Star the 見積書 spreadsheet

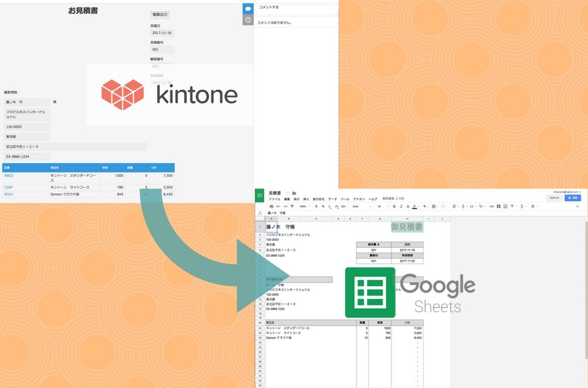pos(287,193)
